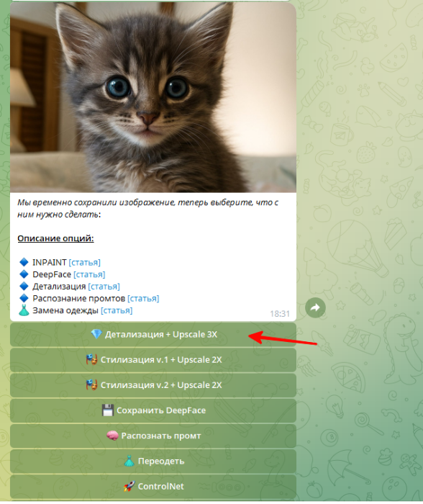Choose Детализация + Upscale 3X
The width and height of the screenshot is (423, 504).
click(153, 335)
